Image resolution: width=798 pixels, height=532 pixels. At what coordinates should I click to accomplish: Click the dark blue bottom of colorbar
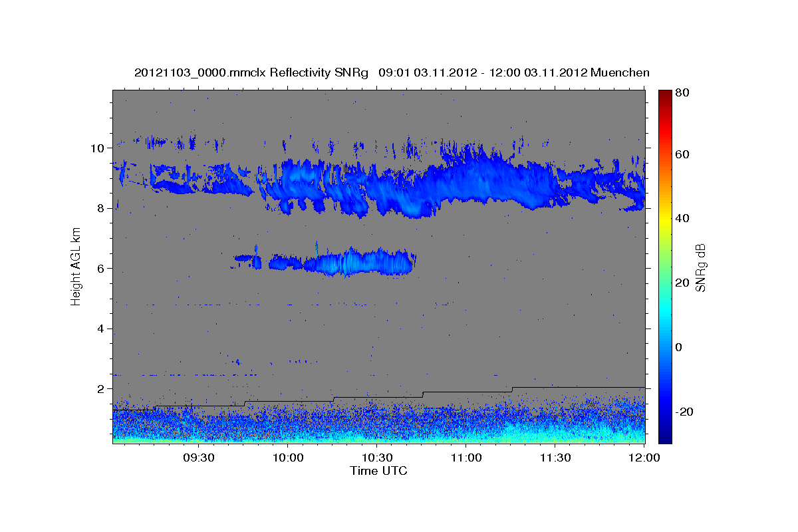pos(665,432)
